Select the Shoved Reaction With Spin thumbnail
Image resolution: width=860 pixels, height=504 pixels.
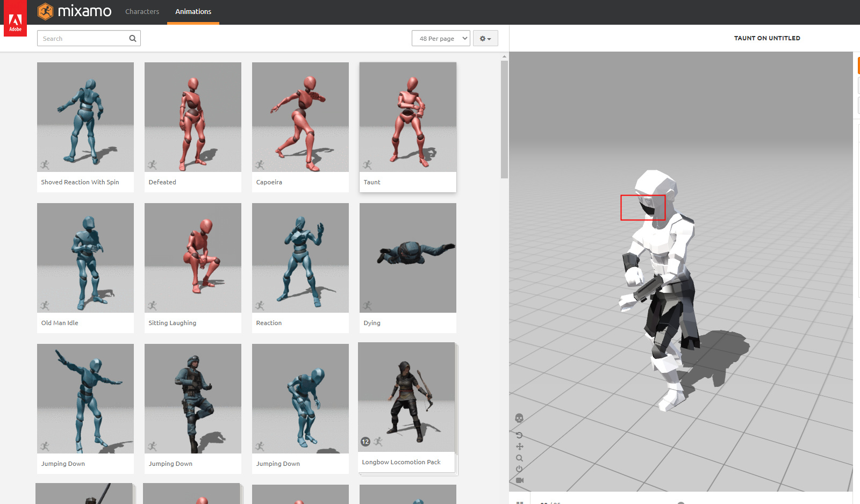85,117
